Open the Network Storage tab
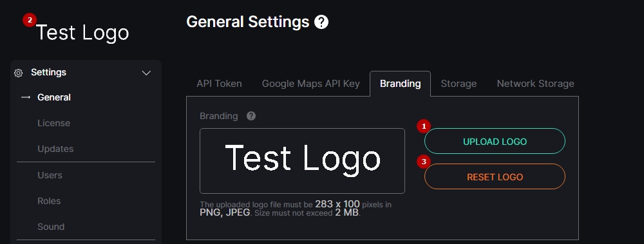This screenshot has height=244, width=644. click(x=536, y=84)
